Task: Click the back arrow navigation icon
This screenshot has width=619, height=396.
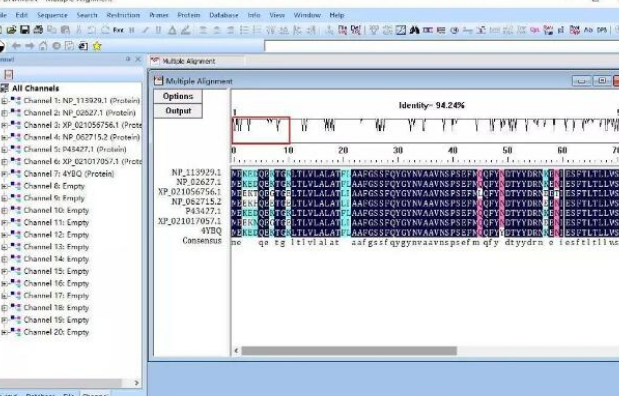Action: pyautogui.click(x=16, y=46)
